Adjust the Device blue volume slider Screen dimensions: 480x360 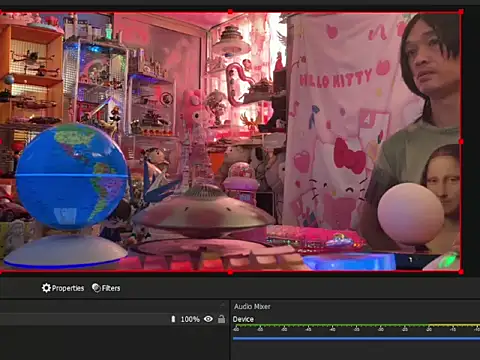[x=356, y=338]
